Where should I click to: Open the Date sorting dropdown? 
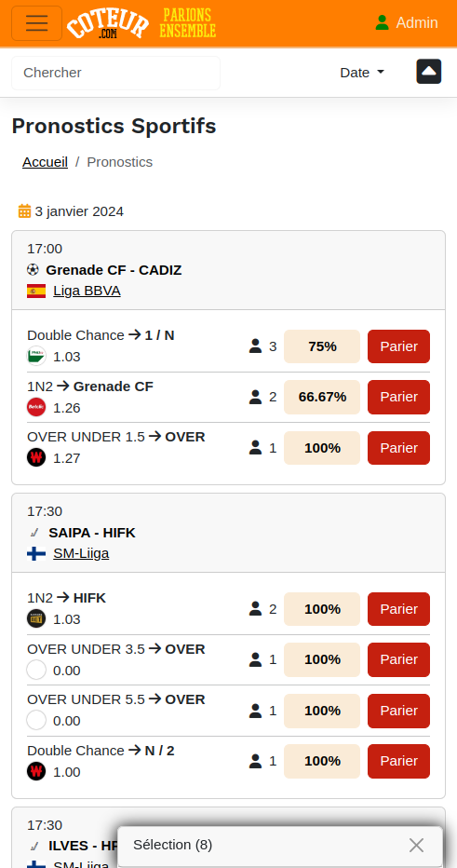point(362,73)
